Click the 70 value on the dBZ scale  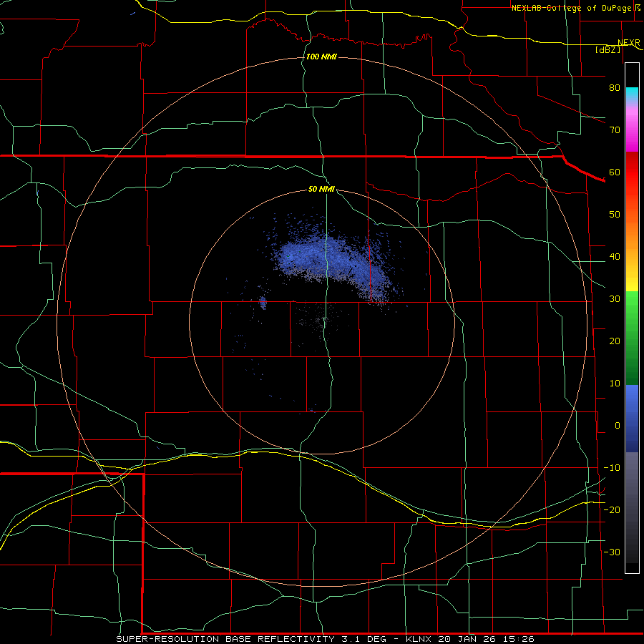coord(615,130)
